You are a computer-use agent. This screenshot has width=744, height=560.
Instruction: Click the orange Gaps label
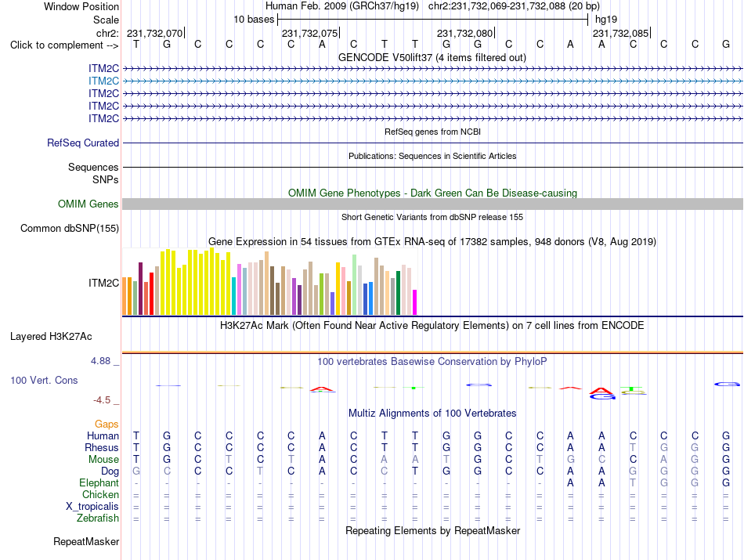coord(107,424)
